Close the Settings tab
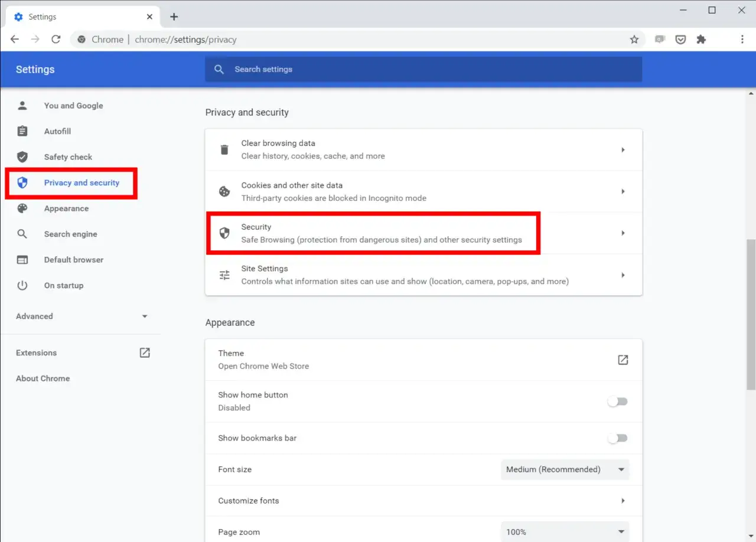 [149, 17]
